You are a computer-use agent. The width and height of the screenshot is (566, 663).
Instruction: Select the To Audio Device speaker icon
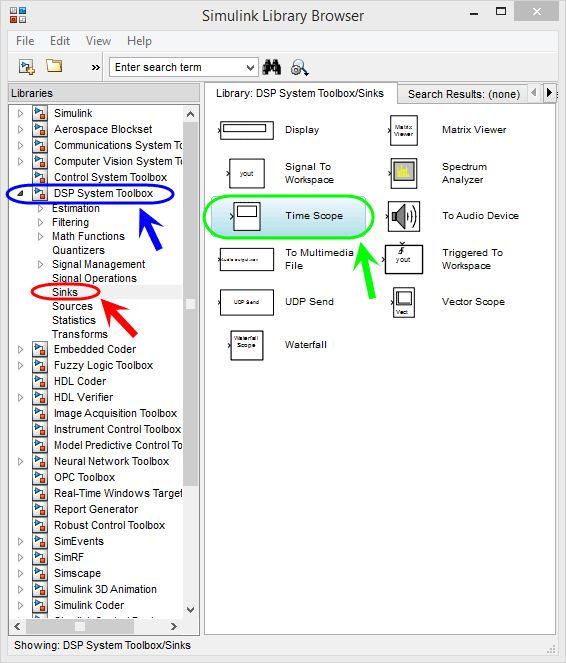(x=404, y=216)
